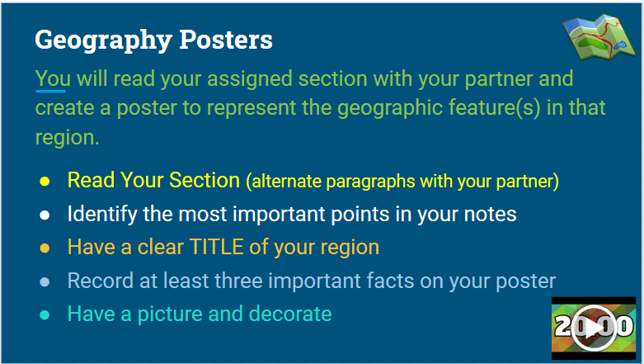644x364 pixels.
Task: Click the Geography Posters slide title
Action: point(153,40)
